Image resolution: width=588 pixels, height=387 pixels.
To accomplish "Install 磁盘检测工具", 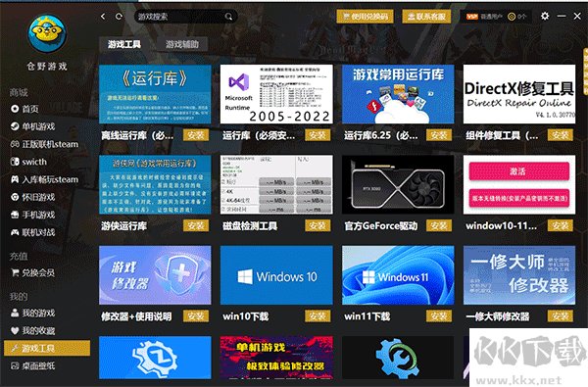I will [x=318, y=225].
